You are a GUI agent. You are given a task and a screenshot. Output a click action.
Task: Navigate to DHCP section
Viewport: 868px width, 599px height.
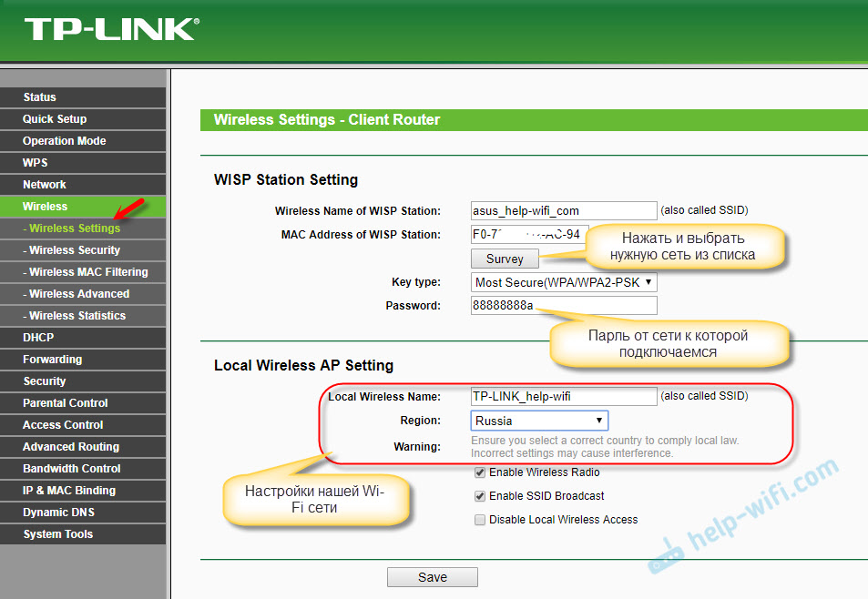coord(38,338)
